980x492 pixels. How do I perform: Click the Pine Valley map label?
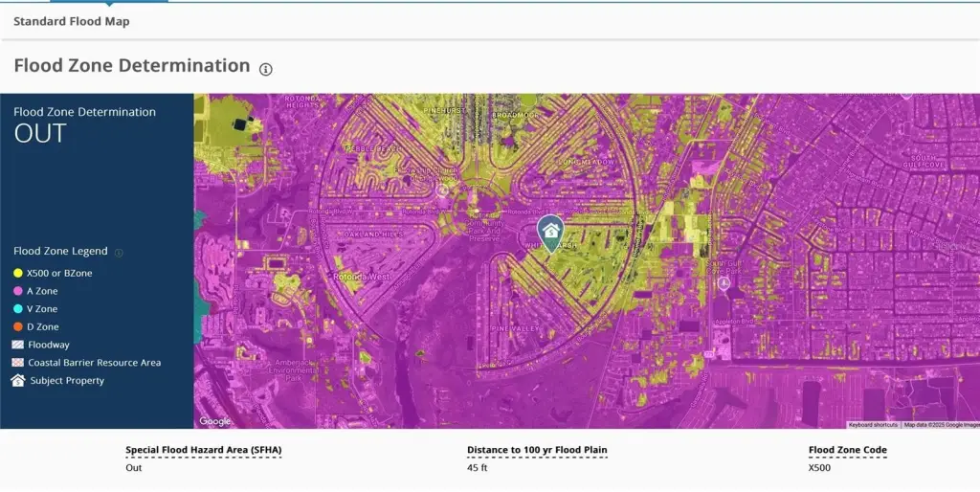[x=515, y=329]
